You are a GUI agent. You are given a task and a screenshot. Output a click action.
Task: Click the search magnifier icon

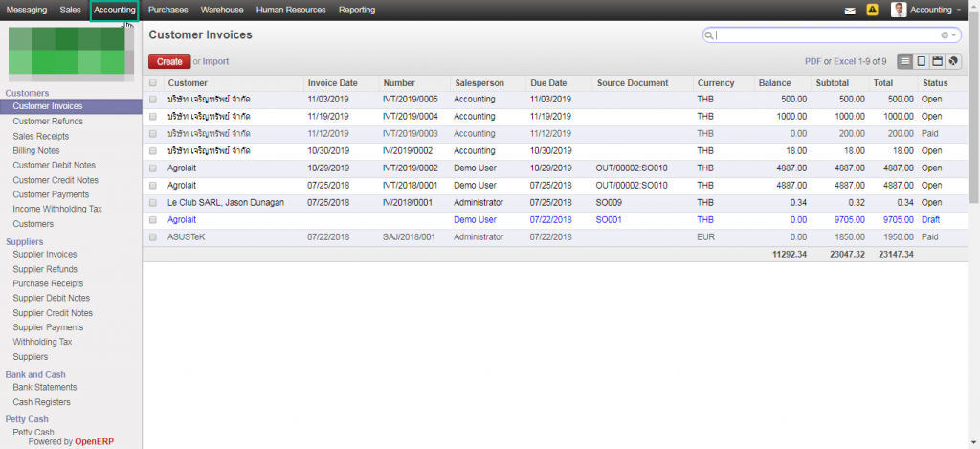click(x=709, y=35)
